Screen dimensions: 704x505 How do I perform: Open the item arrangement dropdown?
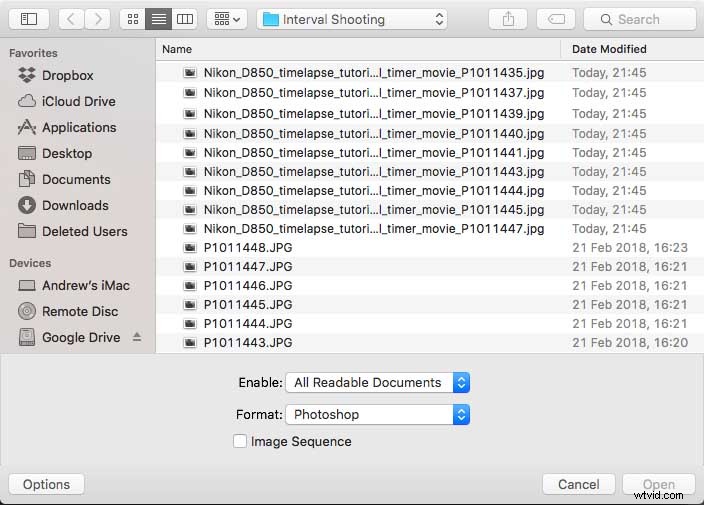(x=227, y=19)
